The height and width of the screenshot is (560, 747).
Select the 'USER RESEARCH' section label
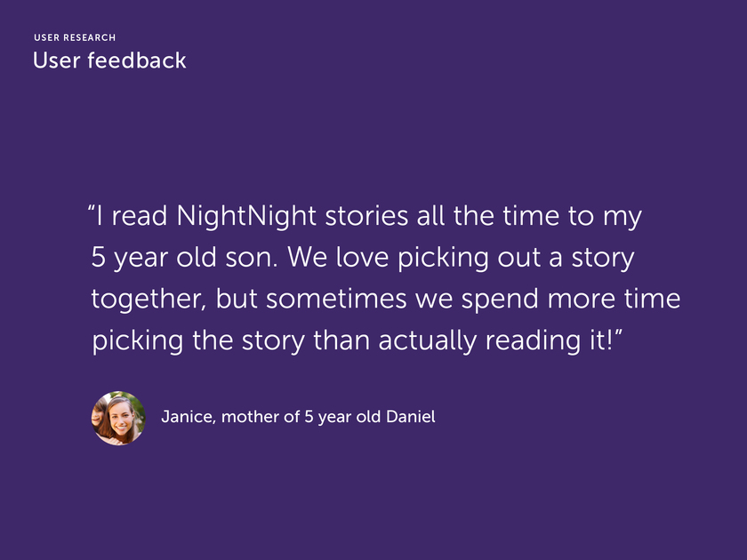coord(75,37)
